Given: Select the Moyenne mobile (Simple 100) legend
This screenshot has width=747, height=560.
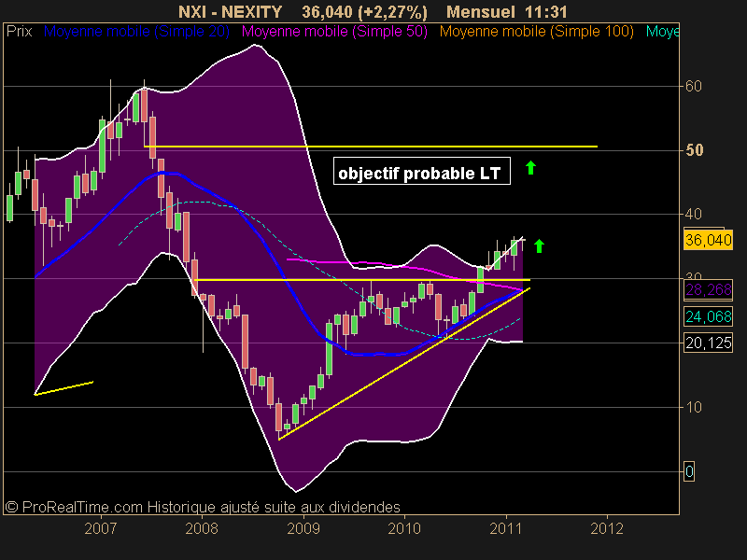Looking at the screenshot, I should coord(536,32).
